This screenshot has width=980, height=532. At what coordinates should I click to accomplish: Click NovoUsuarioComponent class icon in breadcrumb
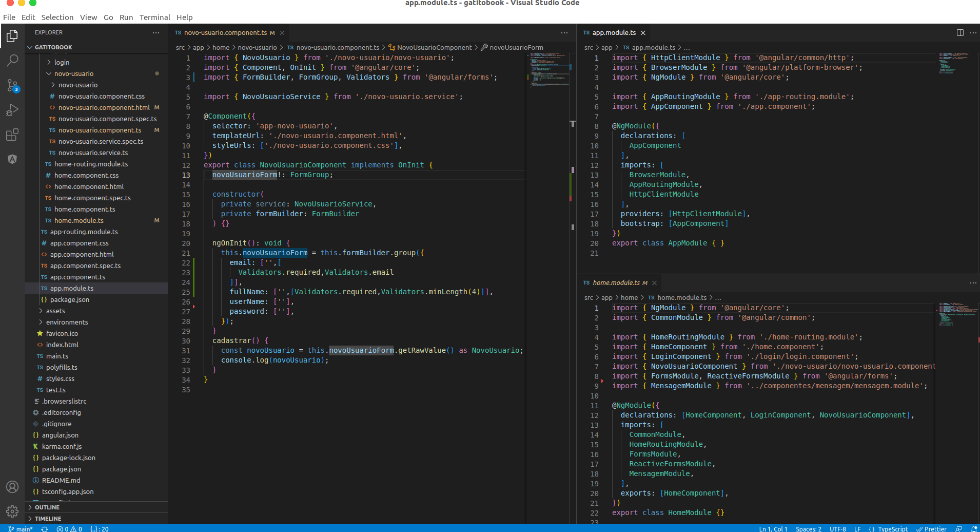(x=392, y=47)
